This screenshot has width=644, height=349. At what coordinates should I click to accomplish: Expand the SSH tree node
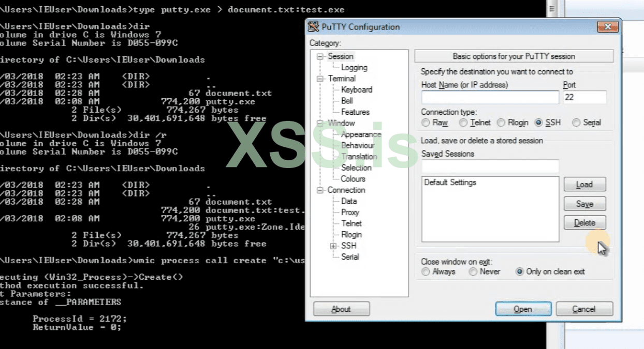[333, 246]
